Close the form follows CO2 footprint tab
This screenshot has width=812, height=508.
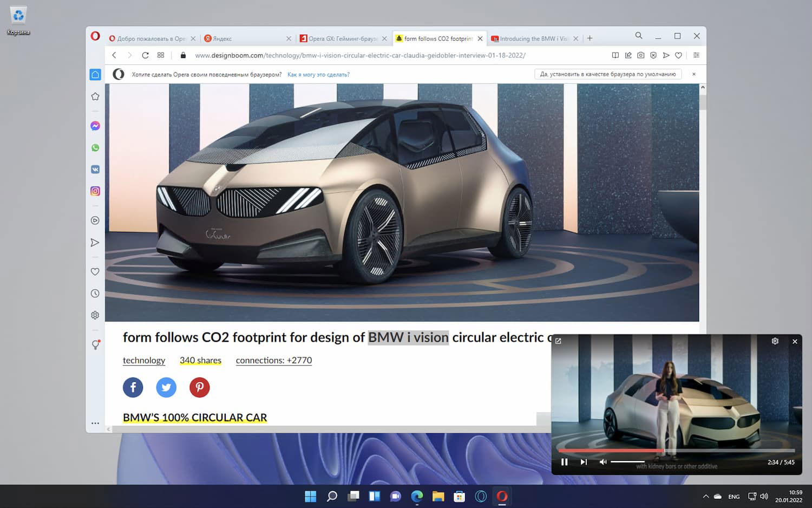point(480,38)
